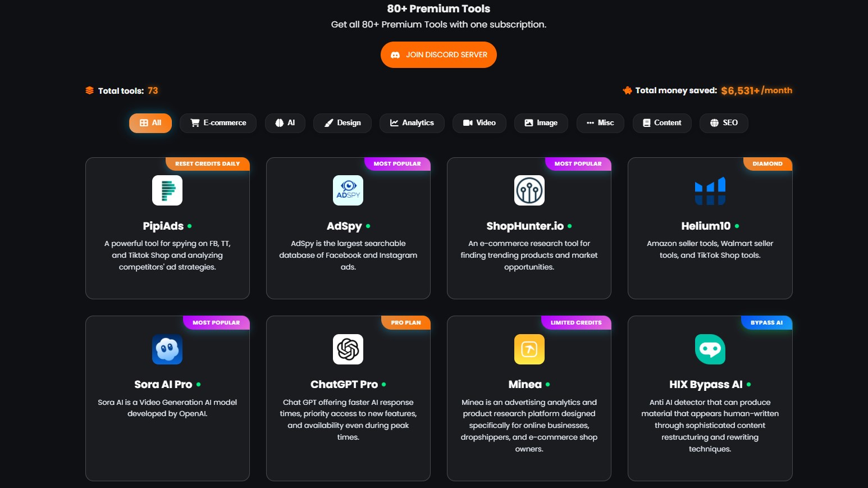The width and height of the screenshot is (868, 488).
Task: Show tools in the Misc category
Action: click(x=600, y=123)
